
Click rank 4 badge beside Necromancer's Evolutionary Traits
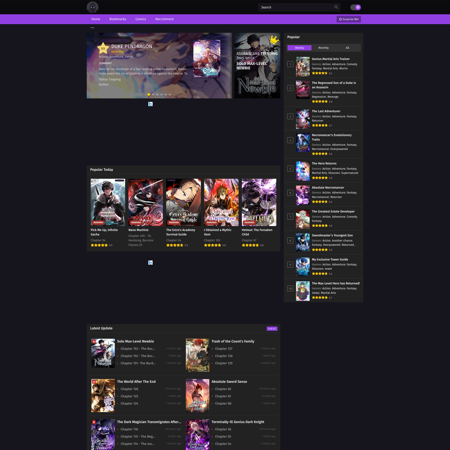click(290, 140)
